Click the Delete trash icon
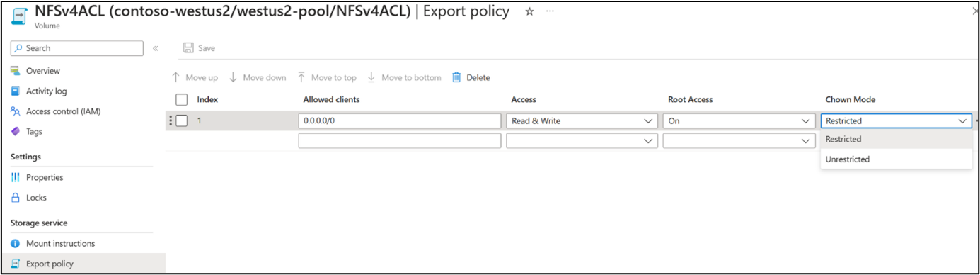 pyautogui.click(x=456, y=77)
